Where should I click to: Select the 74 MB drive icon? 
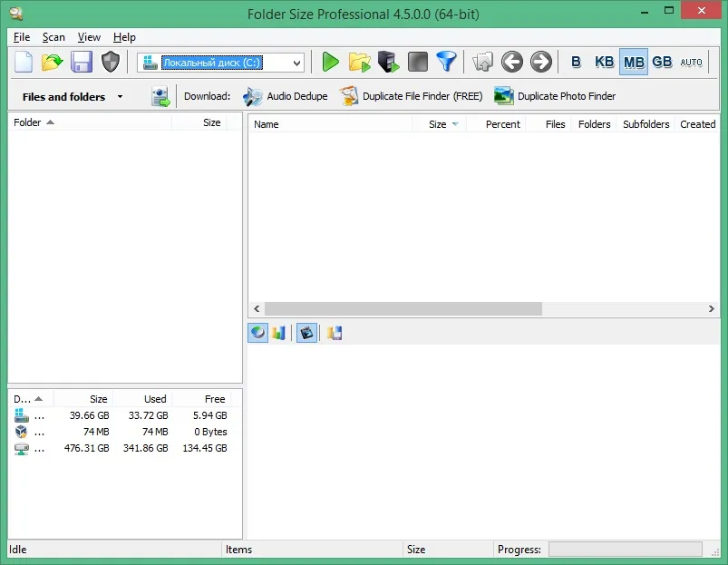(22, 432)
